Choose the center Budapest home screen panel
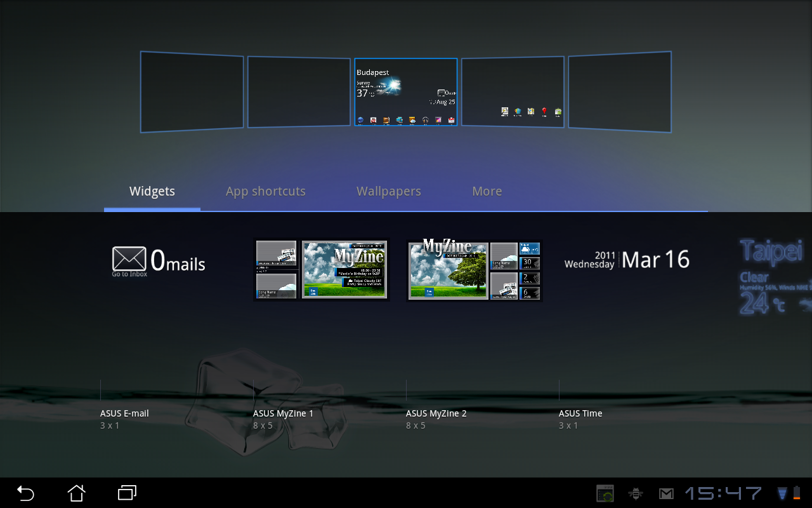Screen dimensions: 812x508 point(406,92)
